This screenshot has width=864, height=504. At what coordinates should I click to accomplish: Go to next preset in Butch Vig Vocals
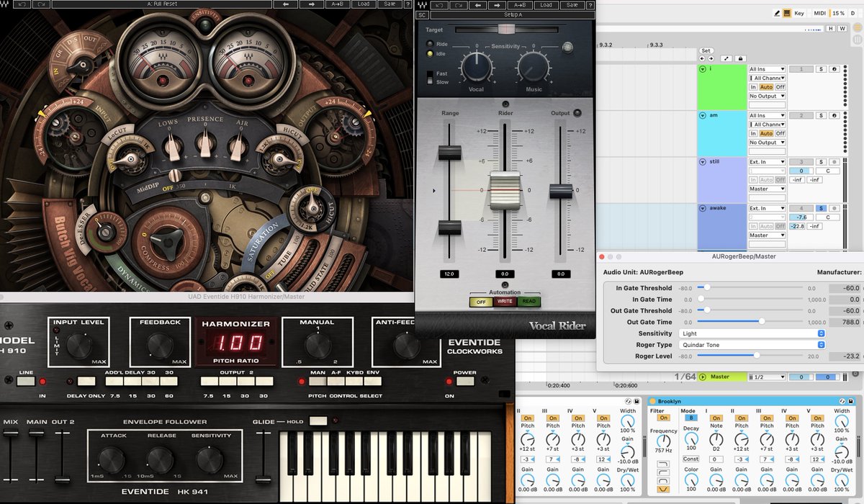tap(312, 4)
